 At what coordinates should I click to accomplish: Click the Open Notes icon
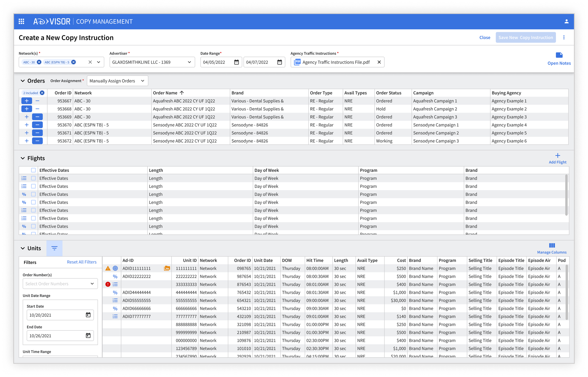point(559,55)
